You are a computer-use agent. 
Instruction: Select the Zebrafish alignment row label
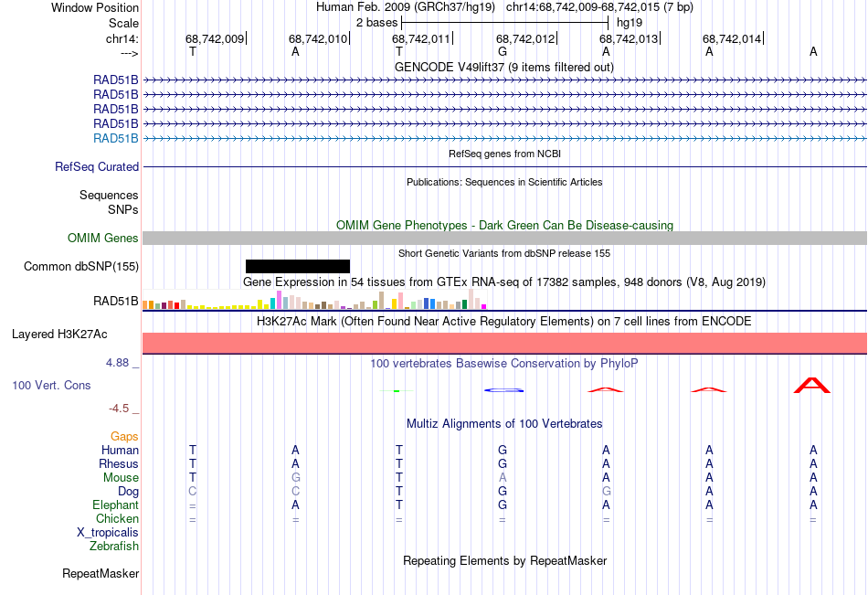(x=114, y=546)
